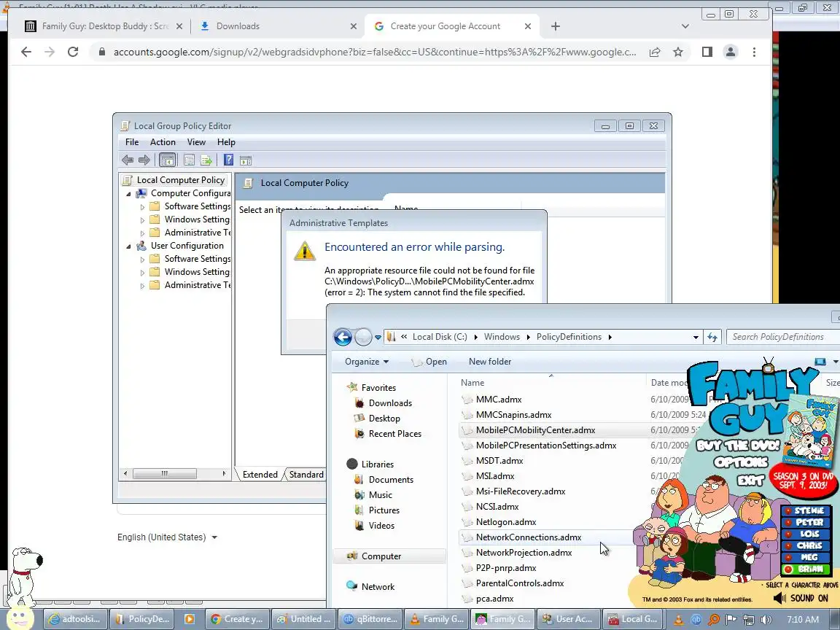840x630 pixels.
Task: Click the Back arrow in Group Policy toolbar
Action: coord(128,160)
